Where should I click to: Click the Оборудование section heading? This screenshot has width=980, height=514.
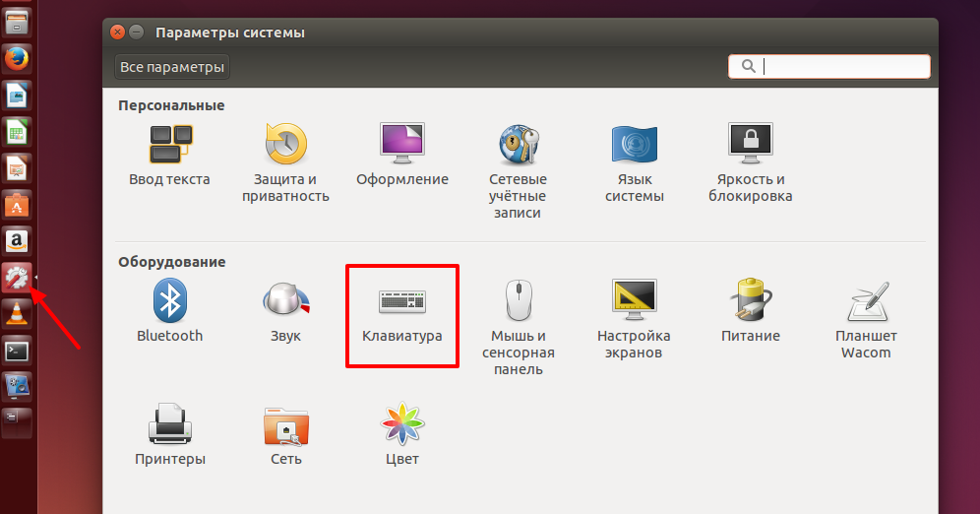[x=172, y=261]
